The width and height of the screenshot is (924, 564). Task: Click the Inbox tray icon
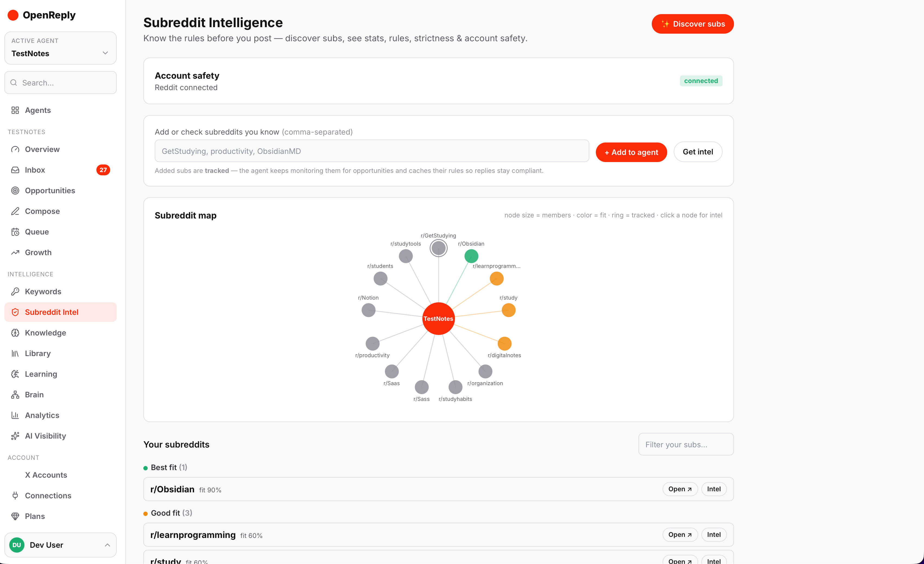tap(15, 170)
